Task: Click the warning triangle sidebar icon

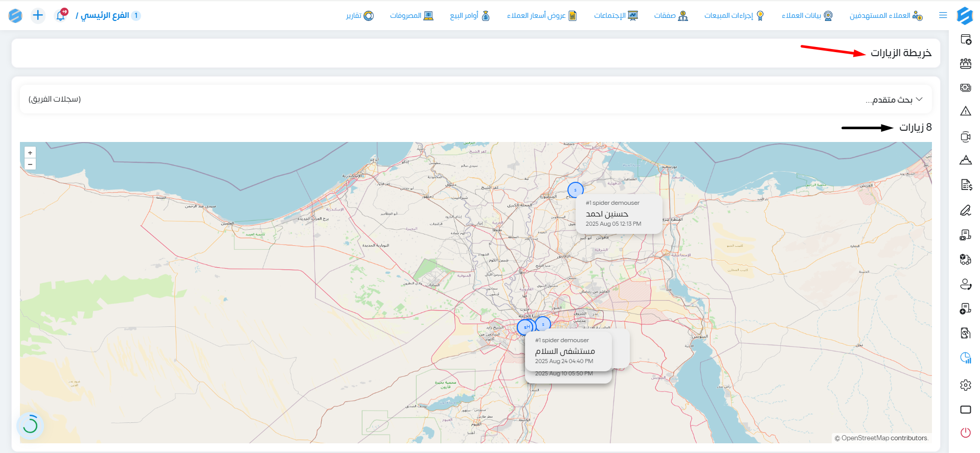Action: 965,111
